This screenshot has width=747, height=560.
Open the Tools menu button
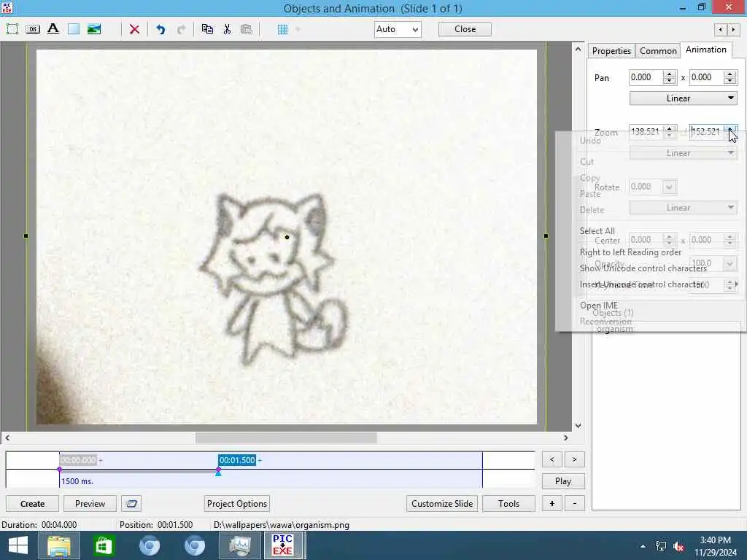click(x=508, y=504)
